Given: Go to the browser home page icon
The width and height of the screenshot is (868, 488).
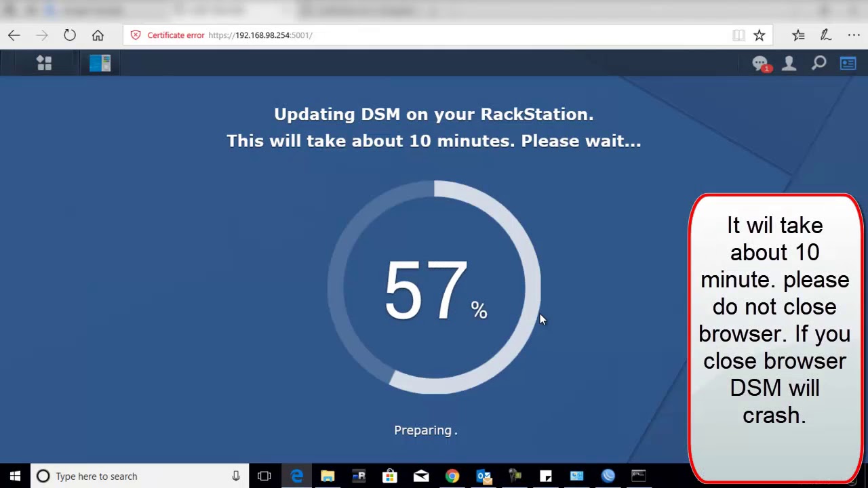Looking at the screenshot, I should [x=98, y=35].
